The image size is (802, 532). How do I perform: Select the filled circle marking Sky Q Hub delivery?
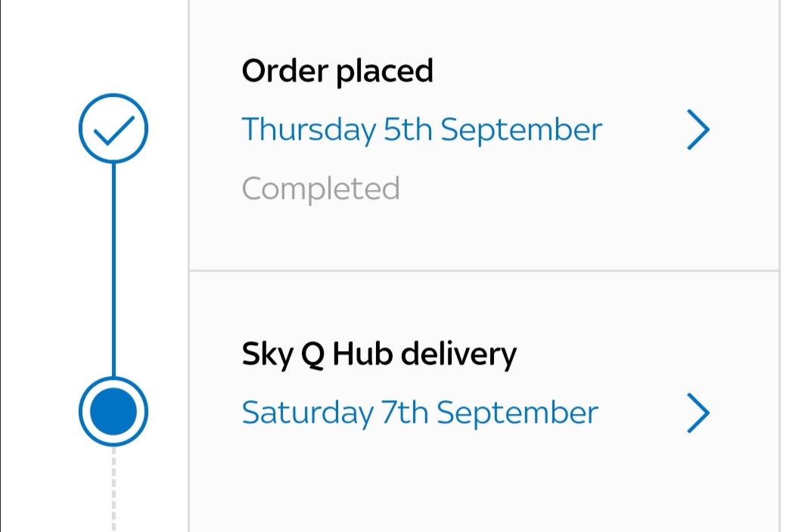(112, 409)
